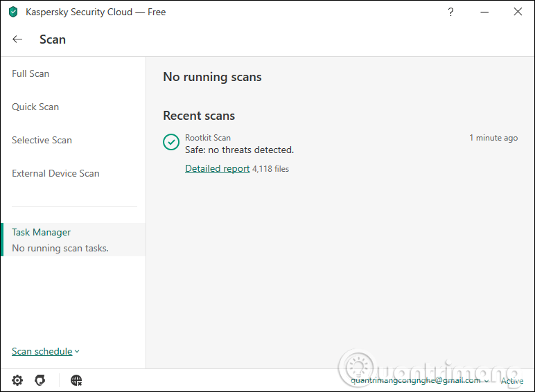Image resolution: width=535 pixels, height=392 pixels.
Task: Click the '4,118 files' count
Action: tap(270, 169)
